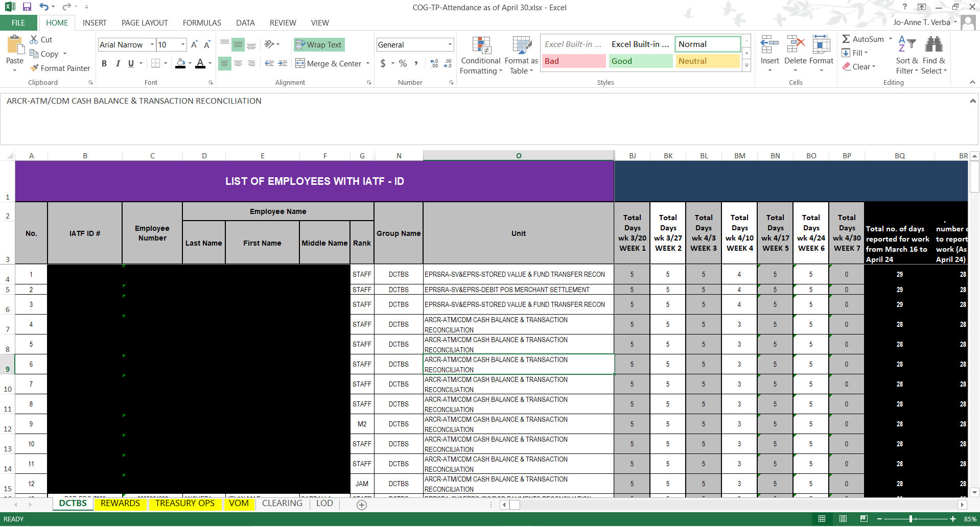
Task: Open the Clear dropdown
Action: [x=859, y=66]
